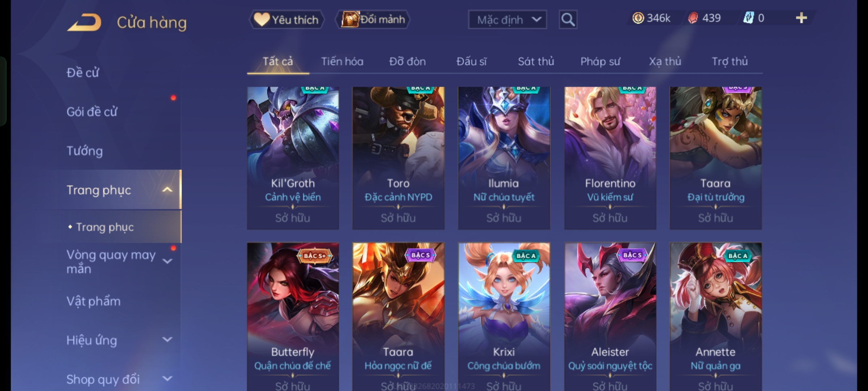Viewport: 868px width, 391px height.
Task: Open search with the magnifier icon
Action: pos(568,20)
